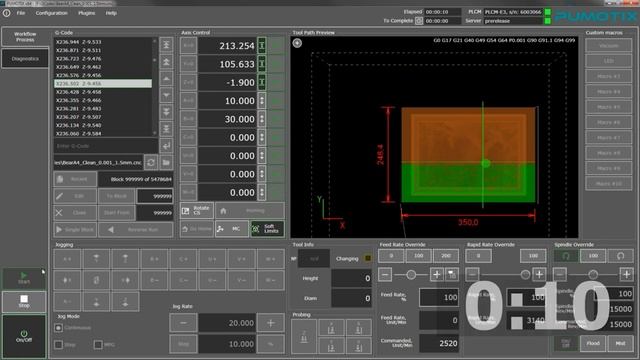Move G-Code selection up one line
This screenshot has width=640, height=360.
pyautogui.click(x=166, y=78)
